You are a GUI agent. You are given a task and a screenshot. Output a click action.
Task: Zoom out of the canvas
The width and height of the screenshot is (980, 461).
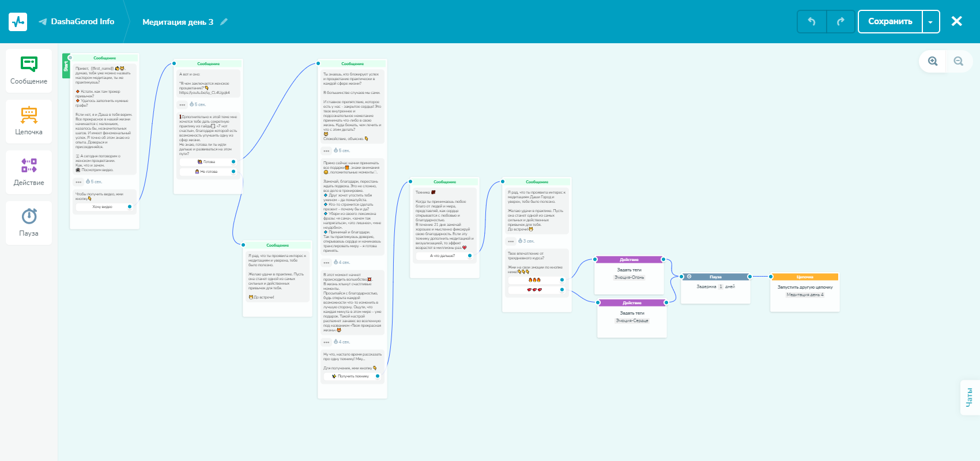pos(959,61)
